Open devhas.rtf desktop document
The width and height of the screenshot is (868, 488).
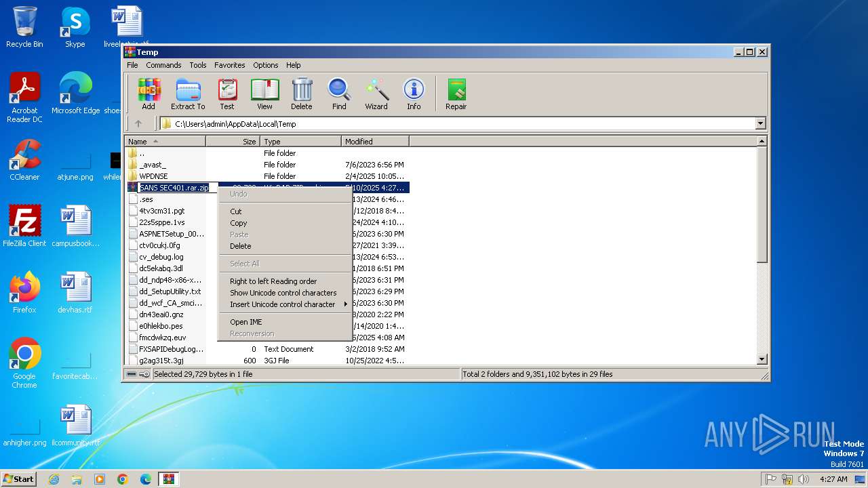coord(75,293)
